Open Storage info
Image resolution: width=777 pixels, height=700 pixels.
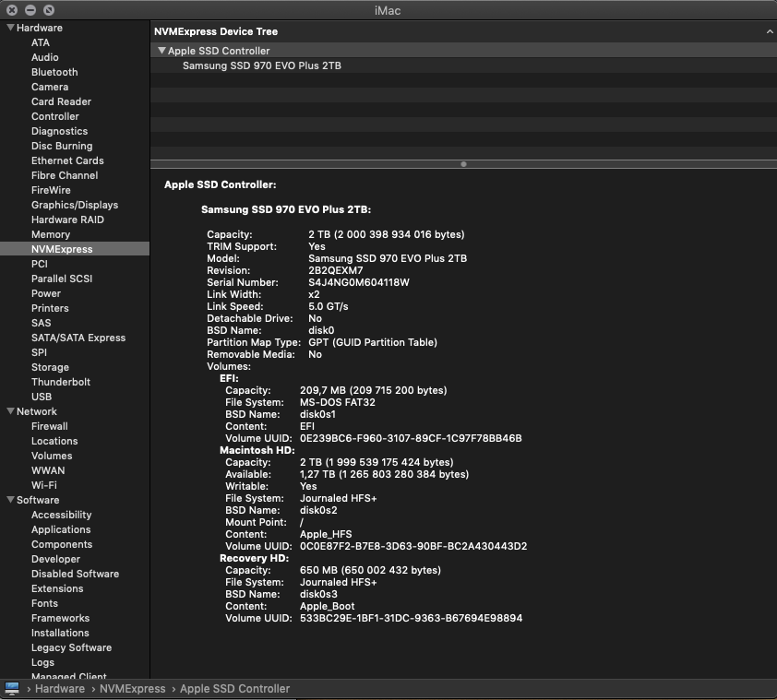50,367
